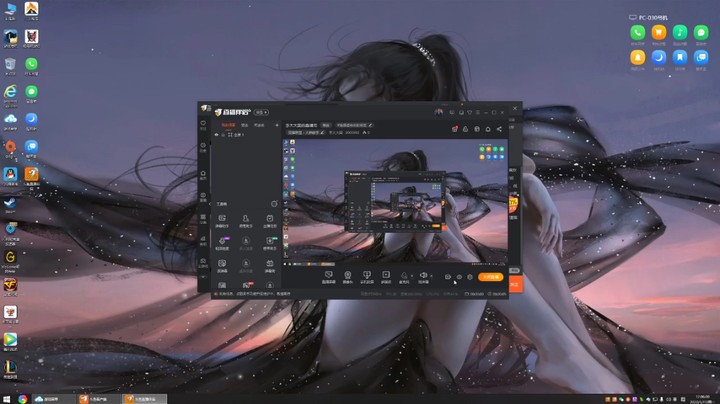Click the speaker icon in bottom toolbar
This screenshot has width=720, height=404.
pos(423,275)
